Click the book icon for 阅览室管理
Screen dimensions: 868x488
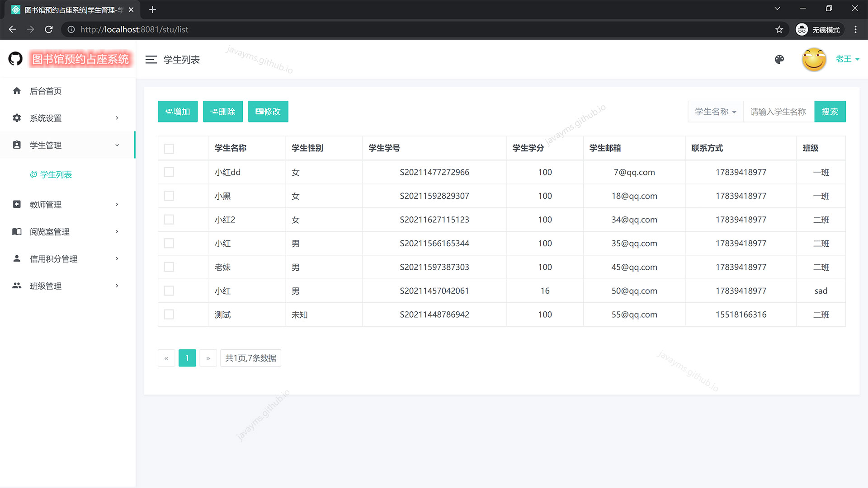[x=17, y=232]
